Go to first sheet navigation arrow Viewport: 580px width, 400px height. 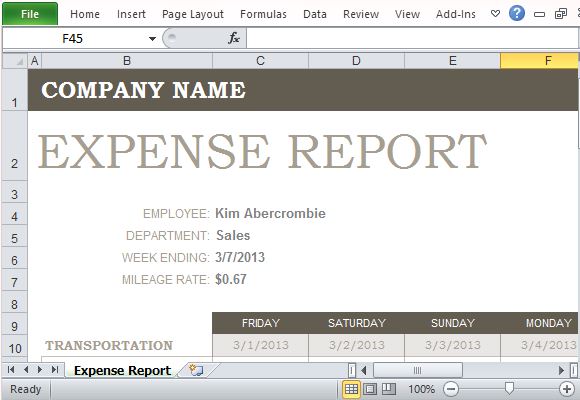pos(11,369)
